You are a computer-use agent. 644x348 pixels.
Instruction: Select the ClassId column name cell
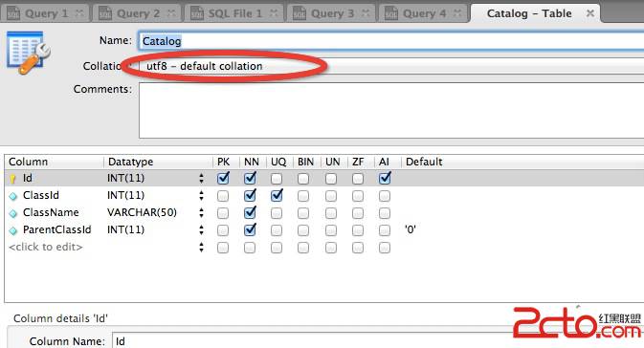point(41,195)
